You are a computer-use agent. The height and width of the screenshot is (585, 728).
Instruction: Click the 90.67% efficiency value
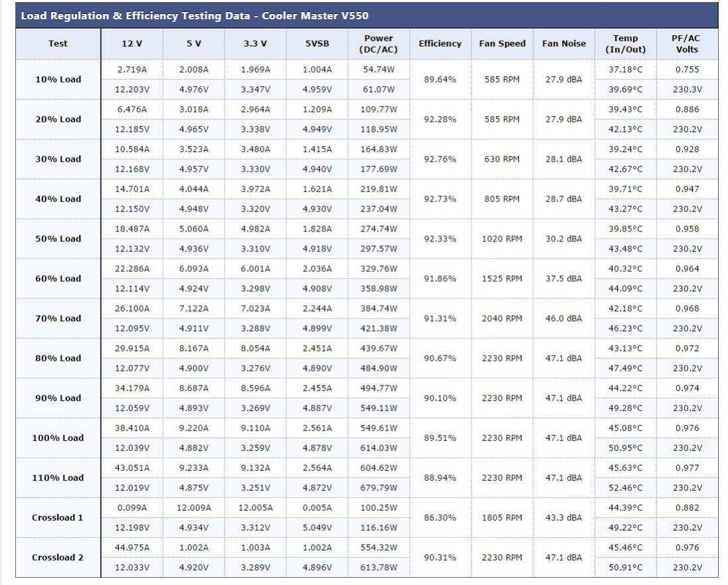[x=440, y=358]
